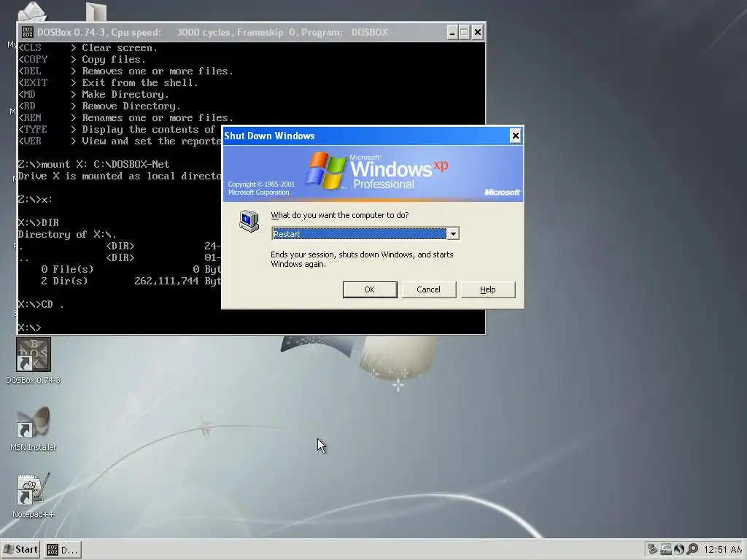The height and width of the screenshot is (560, 747).
Task: Click 'mount X: C:\DOSBOX-Net' command line
Action: 93,164
